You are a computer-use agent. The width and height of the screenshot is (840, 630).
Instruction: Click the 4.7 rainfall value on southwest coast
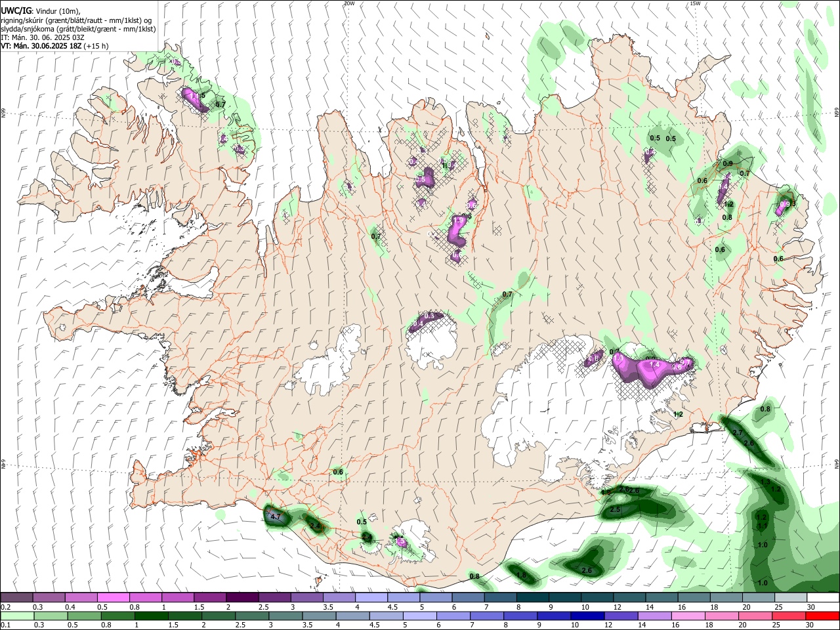tap(276, 517)
